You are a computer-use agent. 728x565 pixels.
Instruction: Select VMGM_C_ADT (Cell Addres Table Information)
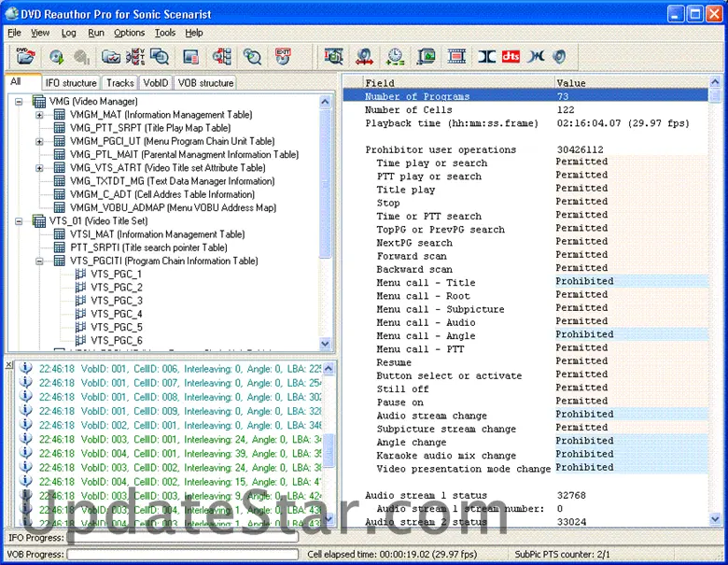[x=162, y=194]
